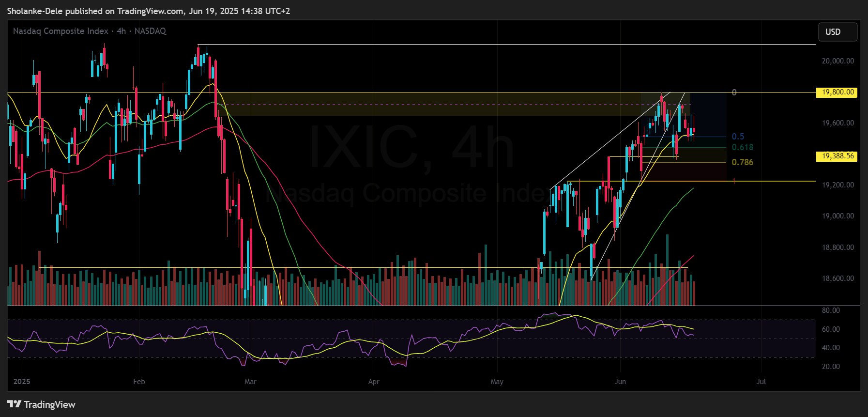Click the Jul label on time axis
This screenshot has width=868, height=417.
point(761,382)
